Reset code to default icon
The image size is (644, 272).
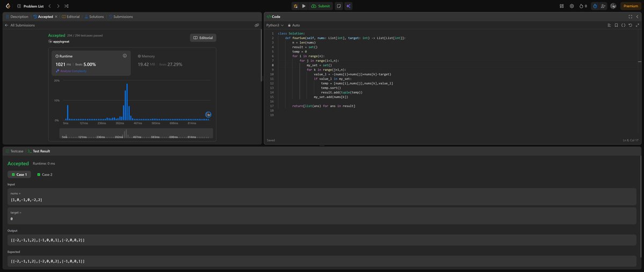(630, 25)
